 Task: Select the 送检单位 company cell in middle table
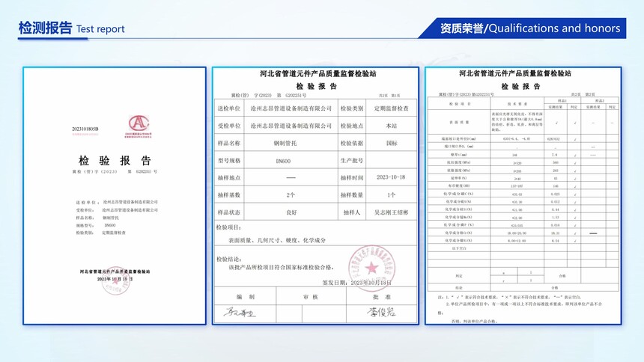point(291,108)
